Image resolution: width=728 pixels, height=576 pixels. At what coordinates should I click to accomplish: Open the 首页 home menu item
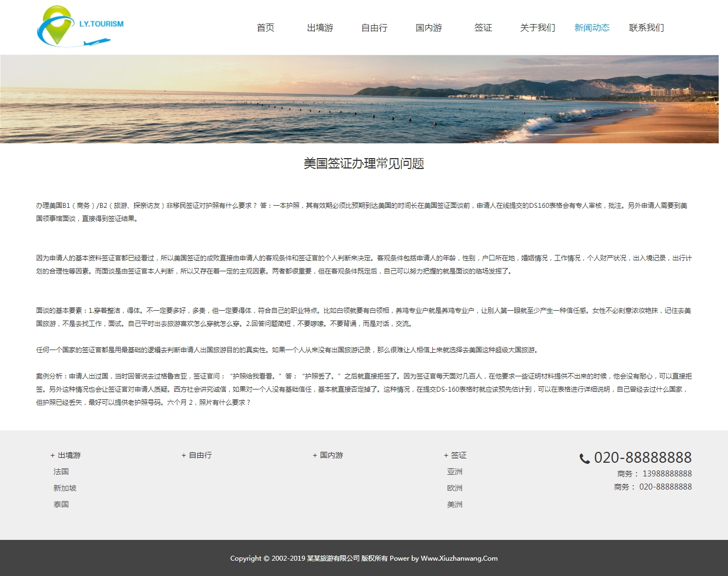click(x=266, y=28)
